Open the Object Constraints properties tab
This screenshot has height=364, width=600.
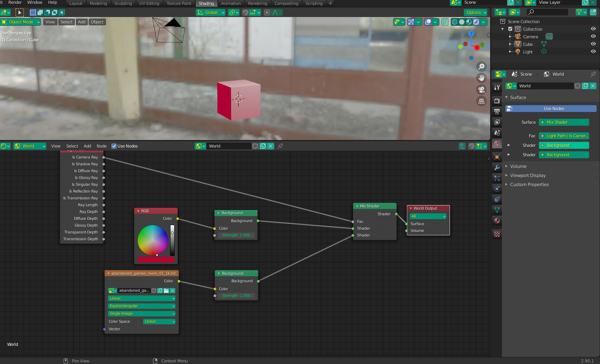497,199
